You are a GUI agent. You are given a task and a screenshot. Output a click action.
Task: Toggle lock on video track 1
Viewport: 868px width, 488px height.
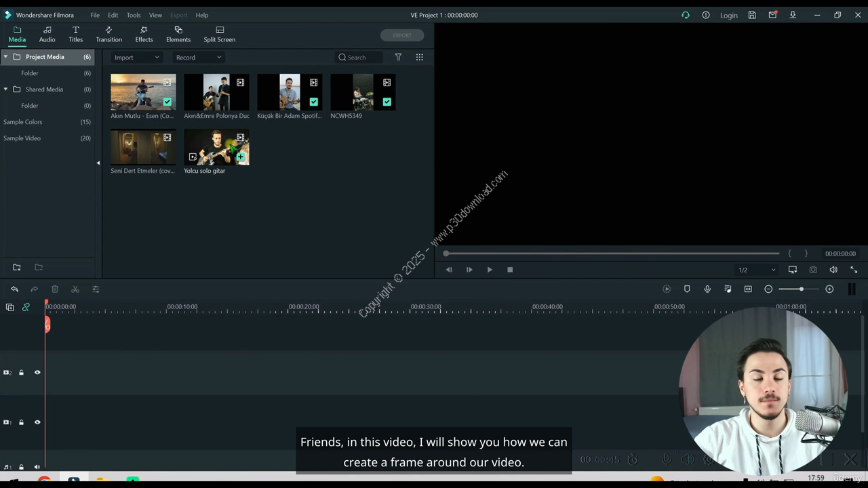21,422
